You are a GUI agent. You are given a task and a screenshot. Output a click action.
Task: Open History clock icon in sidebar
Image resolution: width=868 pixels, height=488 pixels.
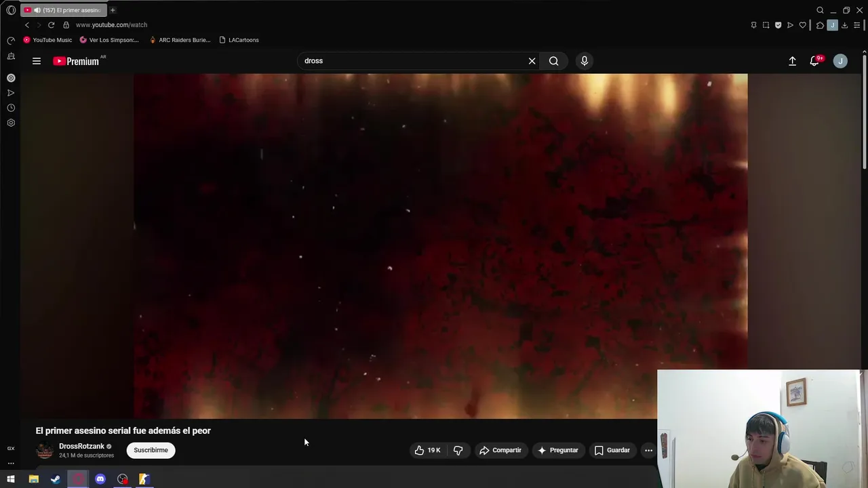tap(11, 108)
